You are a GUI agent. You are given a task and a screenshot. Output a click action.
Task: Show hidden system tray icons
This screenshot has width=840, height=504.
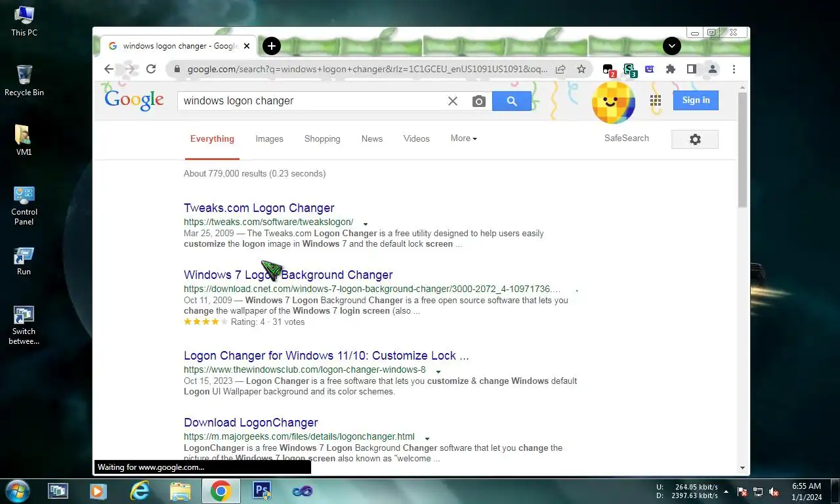(726, 491)
